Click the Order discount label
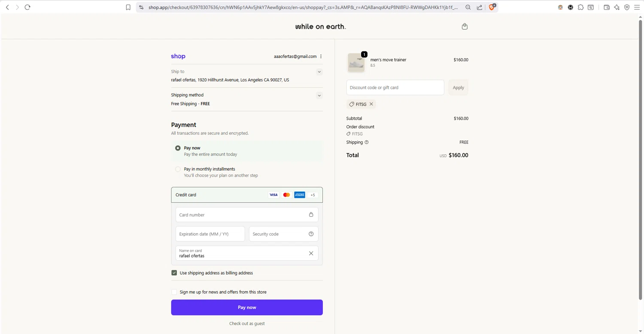This screenshot has width=644, height=334. pos(360,127)
